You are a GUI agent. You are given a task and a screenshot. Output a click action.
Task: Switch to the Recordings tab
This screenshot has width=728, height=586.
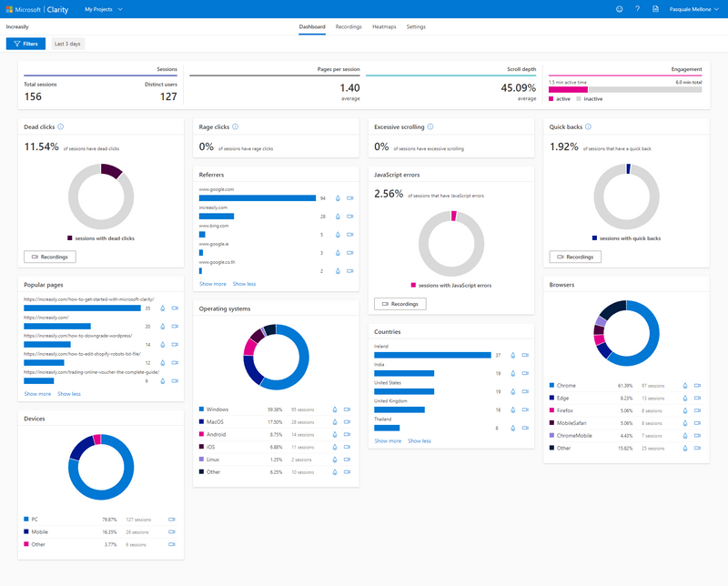click(349, 27)
